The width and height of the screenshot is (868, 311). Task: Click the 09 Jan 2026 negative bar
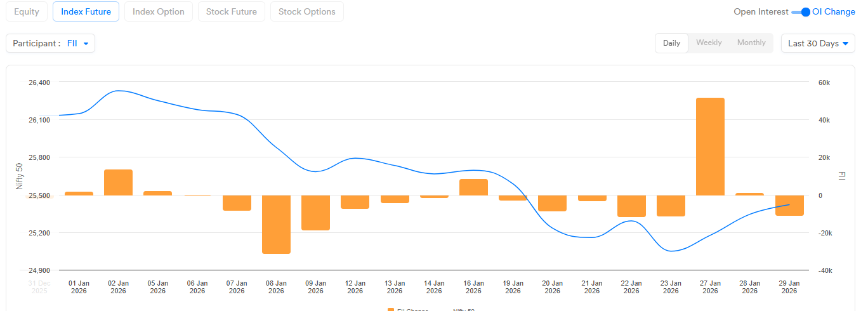point(315,213)
